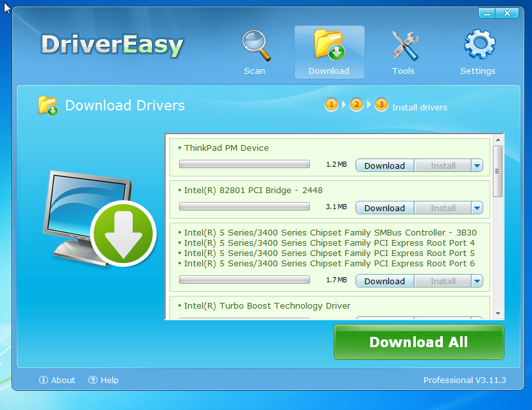
Task: Select Intel(R) 82801 PCI Bridge - 2448
Action: 253,191
